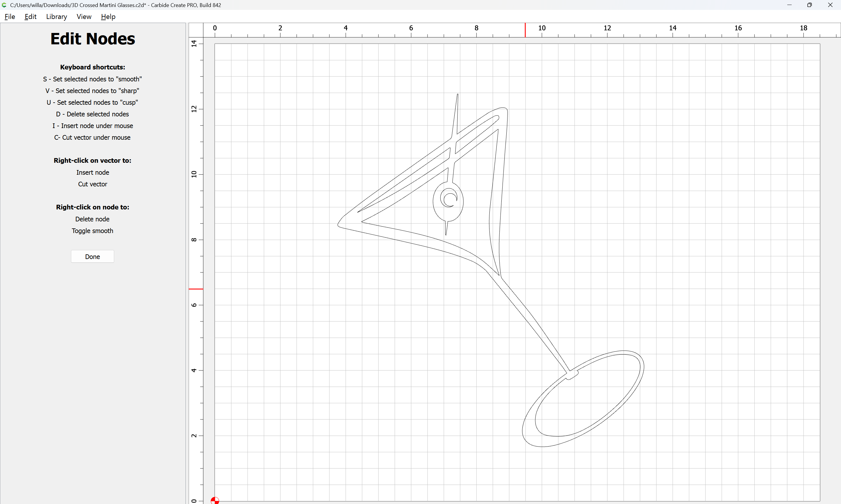Click red position marker on vertical ruler
Image resolution: width=841 pixels, height=504 pixels.
pos(196,289)
